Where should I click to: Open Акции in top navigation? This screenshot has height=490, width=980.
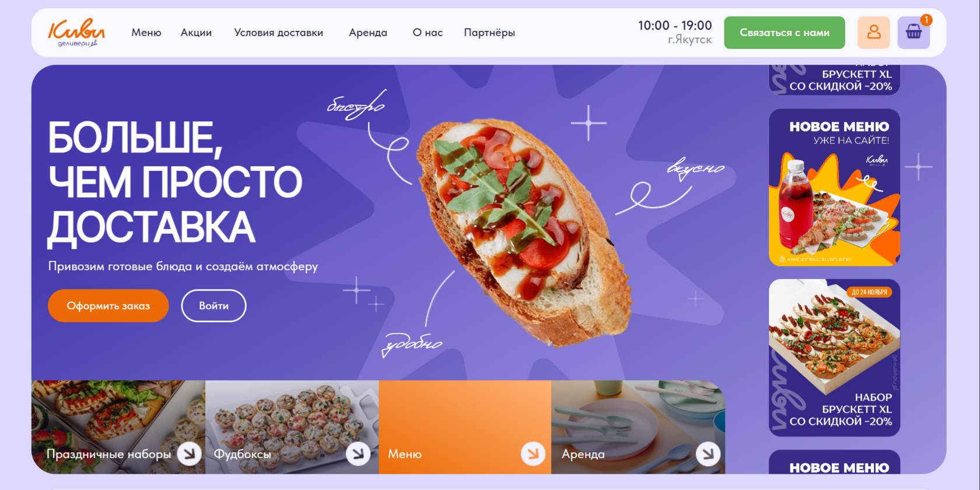(x=196, y=33)
